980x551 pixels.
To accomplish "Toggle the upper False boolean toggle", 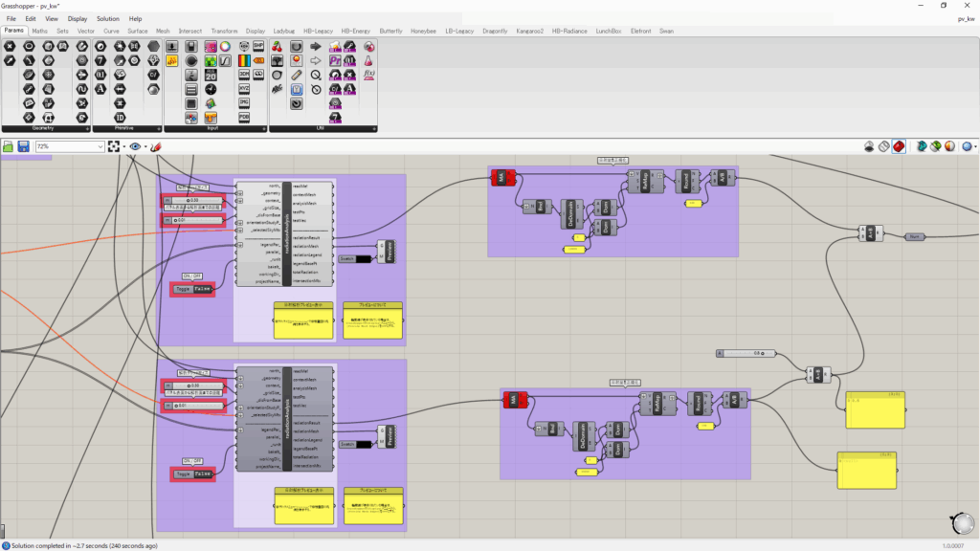I will pos(203,288).
